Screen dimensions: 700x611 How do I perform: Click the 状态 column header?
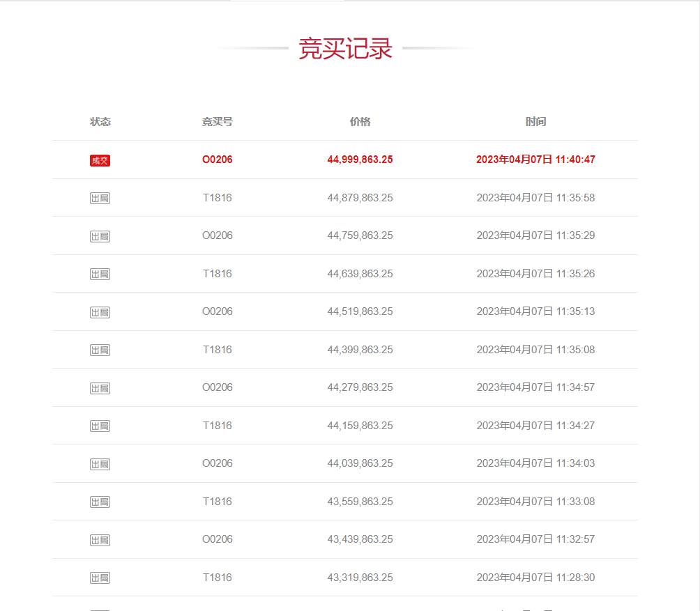pos(100,121)
